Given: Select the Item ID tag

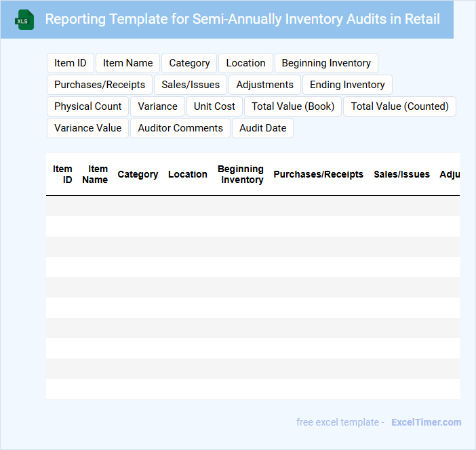Looking at the screenshot, I should pyautogui.click(x=71, y=63).
